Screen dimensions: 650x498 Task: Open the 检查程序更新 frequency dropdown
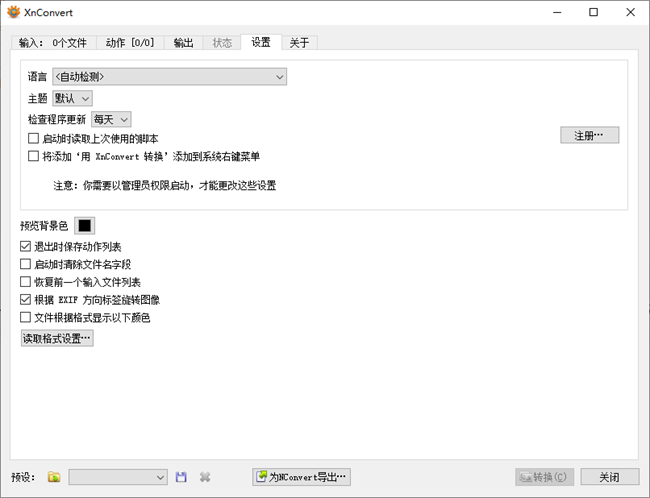(111, 119)
